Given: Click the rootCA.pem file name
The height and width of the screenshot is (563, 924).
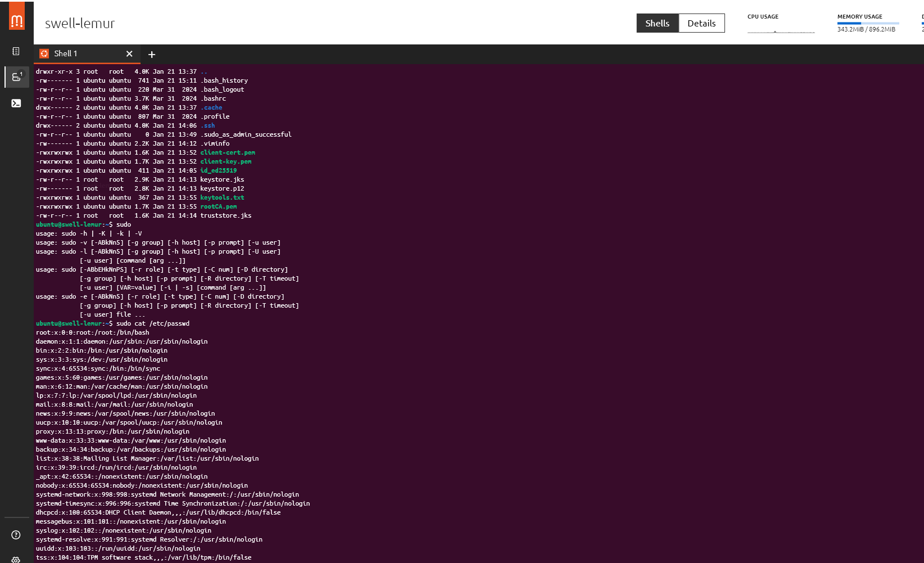Looking at the screenshot, I should 219,206.
